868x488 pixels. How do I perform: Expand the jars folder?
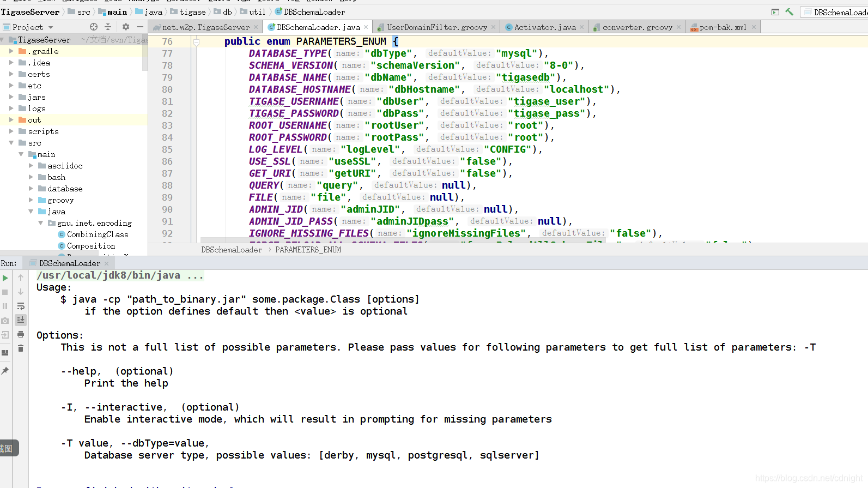point(11,97)
